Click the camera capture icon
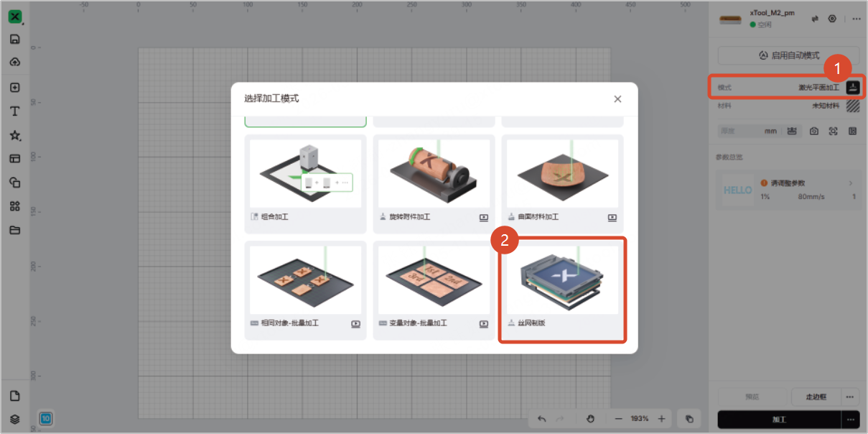The width and height of the screenshot is (868, 434). (813, 131)
